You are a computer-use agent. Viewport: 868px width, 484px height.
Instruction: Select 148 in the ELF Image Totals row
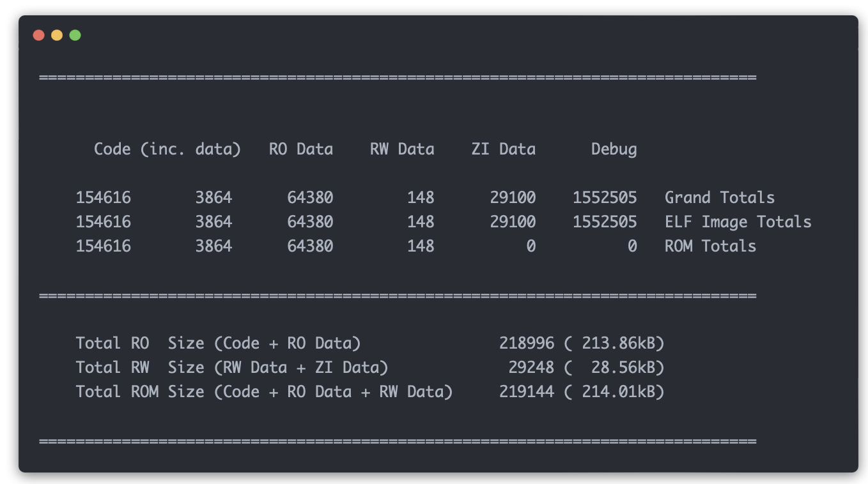[x=421, y=222]
